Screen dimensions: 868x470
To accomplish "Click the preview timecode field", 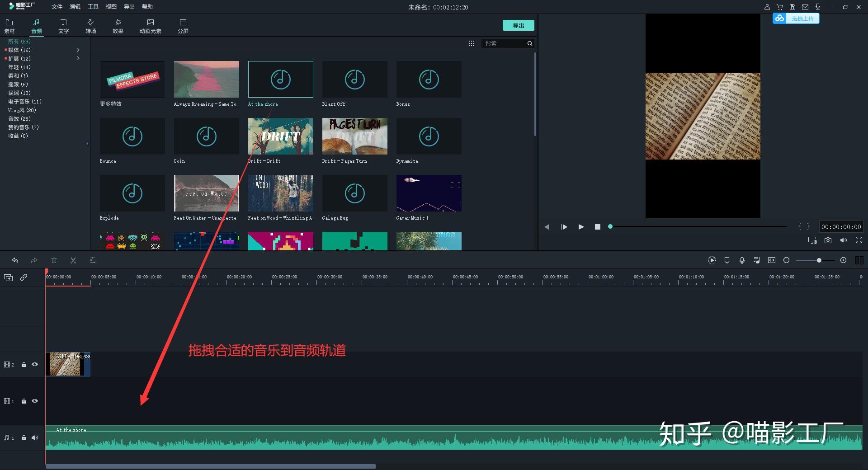I will 841,227.
